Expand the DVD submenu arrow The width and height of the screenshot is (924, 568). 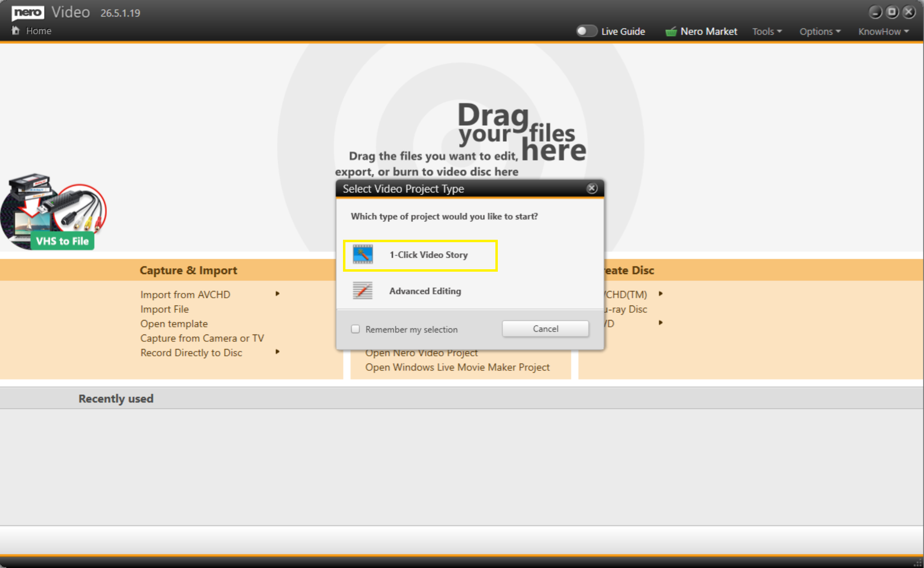661,323
